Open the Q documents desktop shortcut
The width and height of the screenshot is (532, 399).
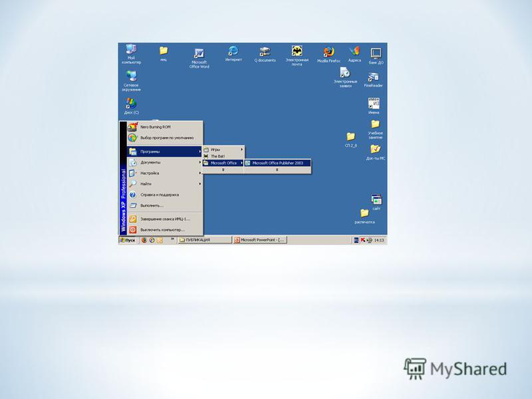[x=265, y=55]
